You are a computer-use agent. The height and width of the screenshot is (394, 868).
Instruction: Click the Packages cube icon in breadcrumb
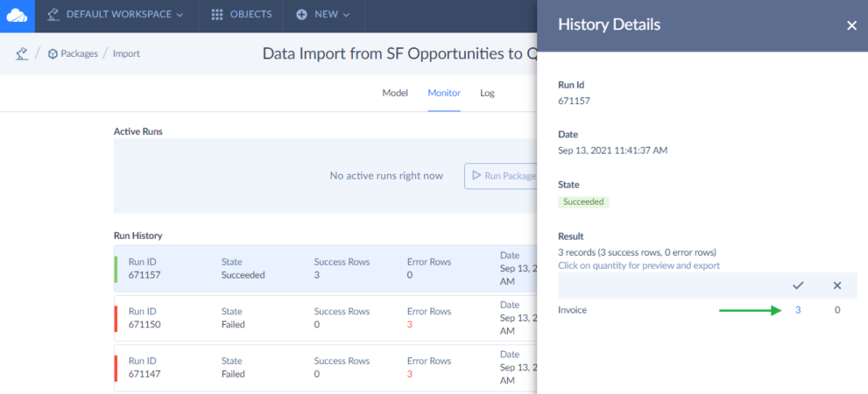[x=53, y=54]
